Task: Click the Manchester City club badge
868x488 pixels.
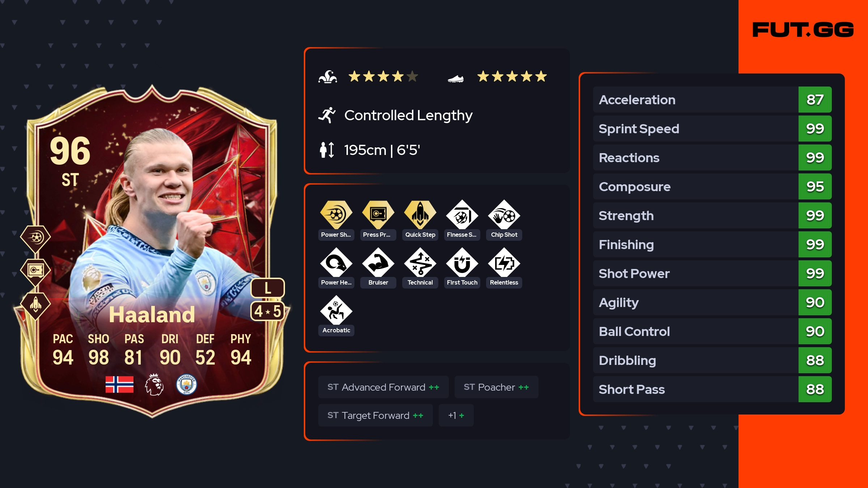Action: (x=186, y=384)
